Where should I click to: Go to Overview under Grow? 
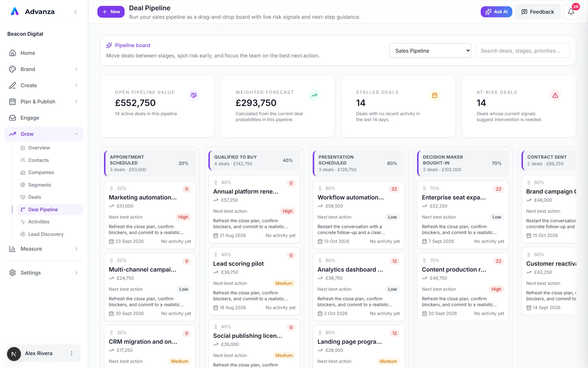(50, 148)
